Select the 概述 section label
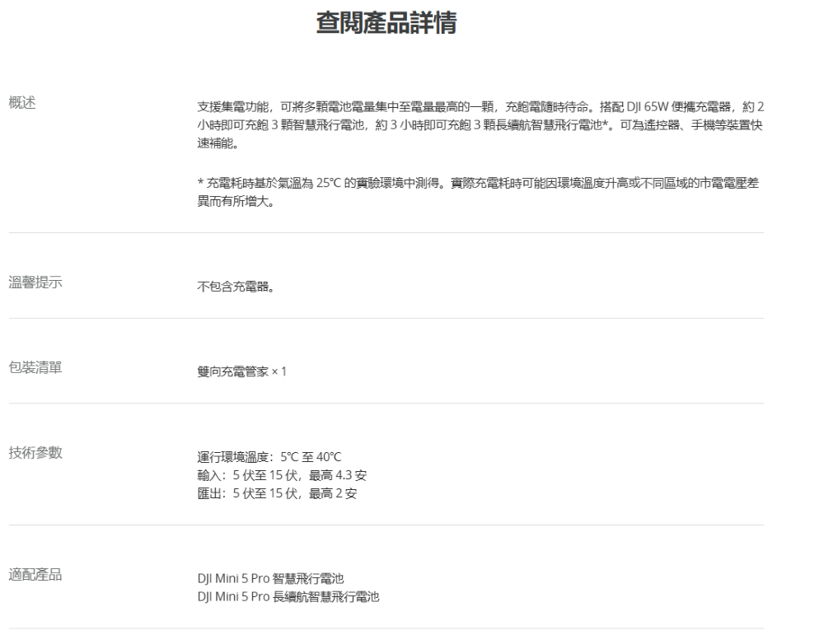The image size is (824, 644). (x=22, y=102)
